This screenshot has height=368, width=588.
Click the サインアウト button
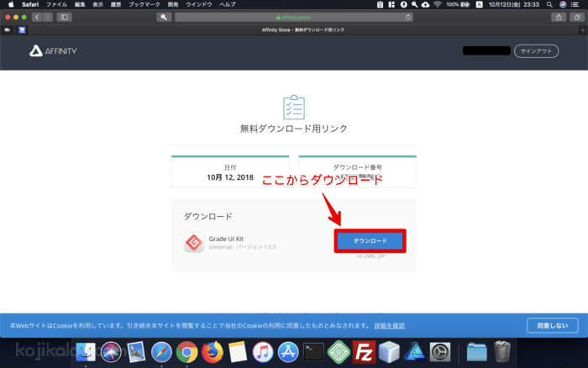pyautogui.click(x=536, y=51)
